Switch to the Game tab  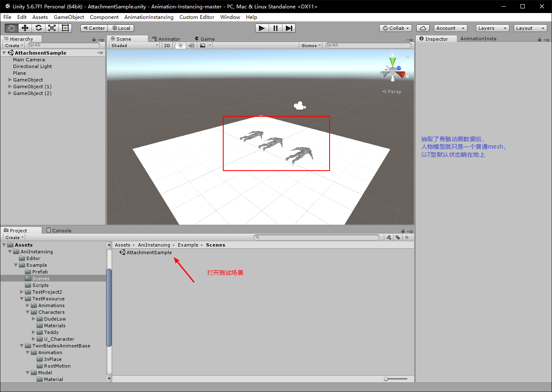tap(204, 38)
